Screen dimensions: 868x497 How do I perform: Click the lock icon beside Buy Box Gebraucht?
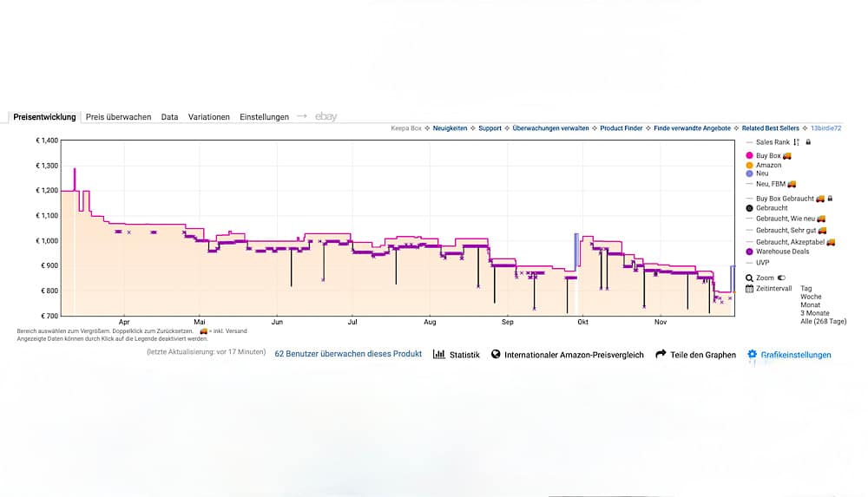[830, 198]
